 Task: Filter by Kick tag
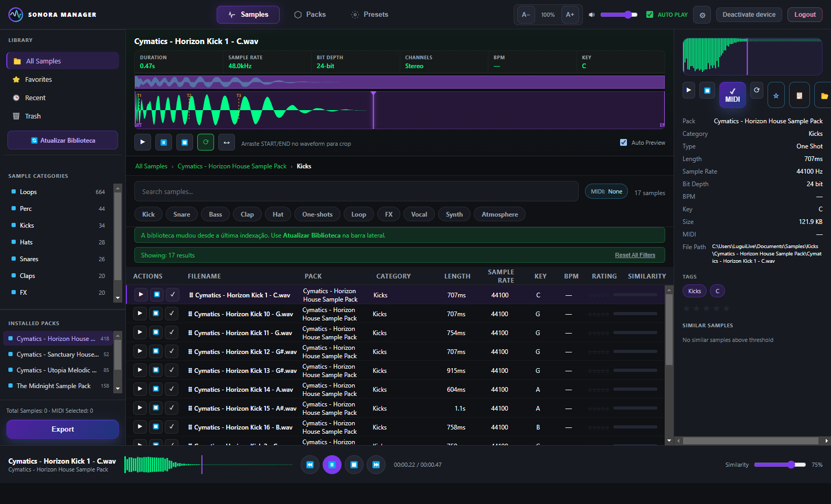pyautogui.click(x=148, y=214)
